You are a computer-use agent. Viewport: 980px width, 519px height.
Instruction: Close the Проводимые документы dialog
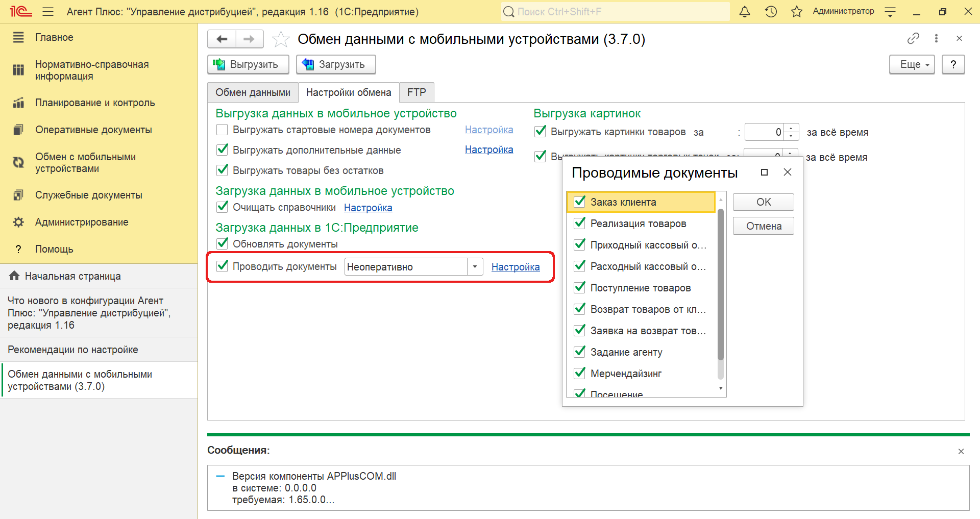click(x=788, y=172)
